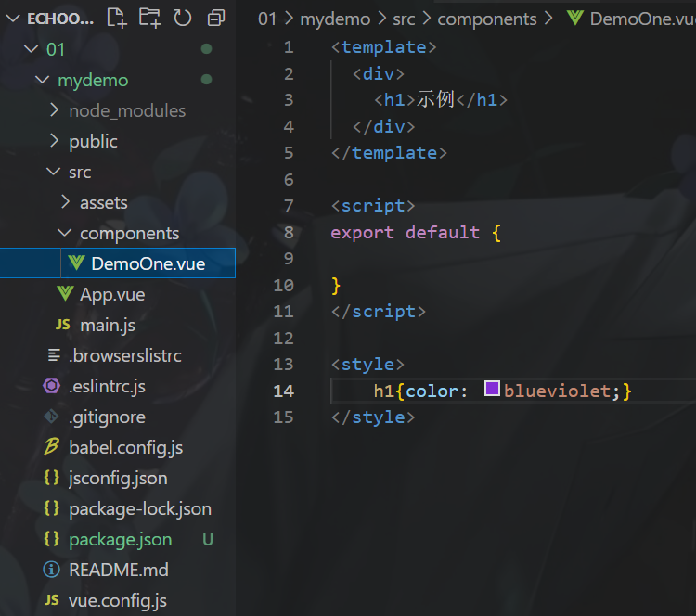Open the 01 breadcrumb segment
This screenshot has height=616, width=696.
266,19
